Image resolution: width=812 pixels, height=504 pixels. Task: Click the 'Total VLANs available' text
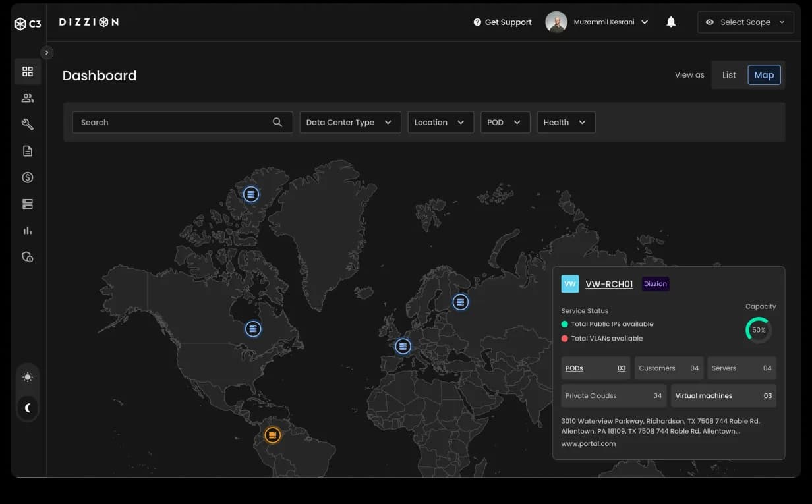coord(607,339)
